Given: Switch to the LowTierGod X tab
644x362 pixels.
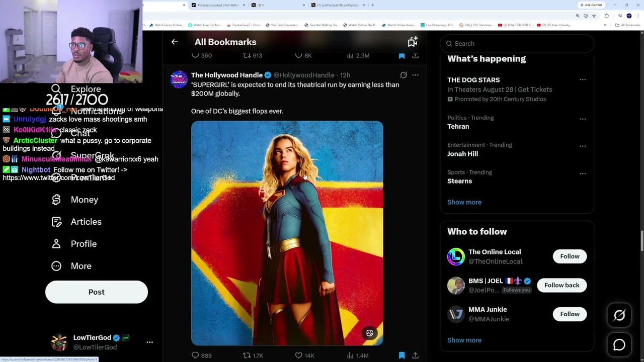Looking at the screenshot, I should pos(339,5).
